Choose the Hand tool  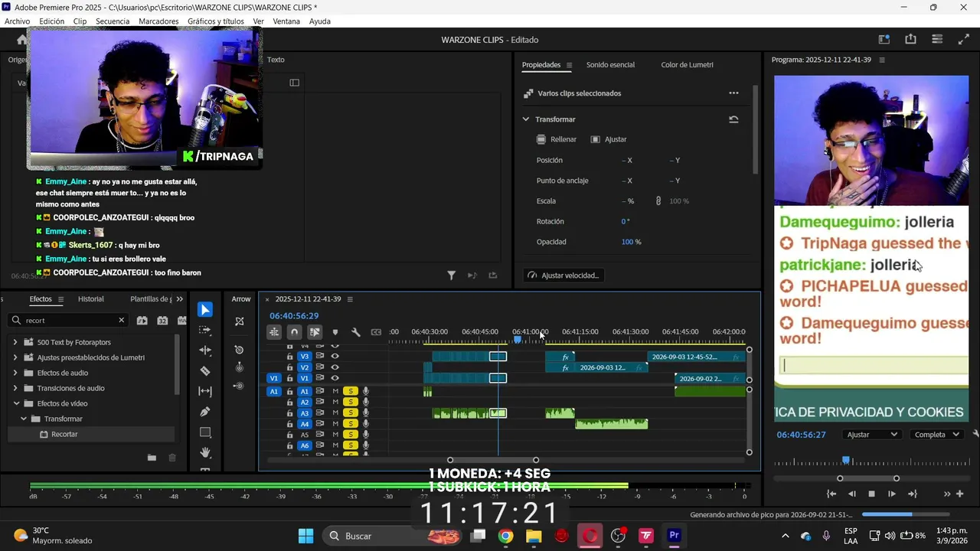point(205,452)
